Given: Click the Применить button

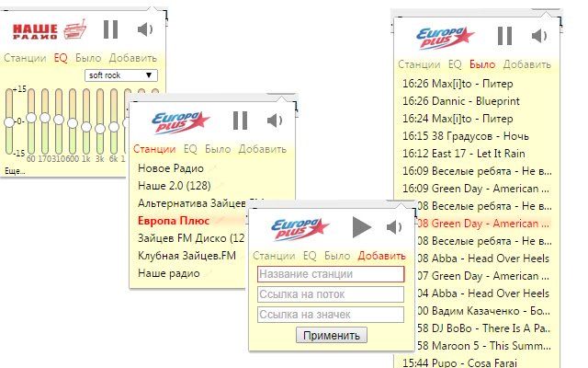Looking at the screenshot, I should point(332,335).
